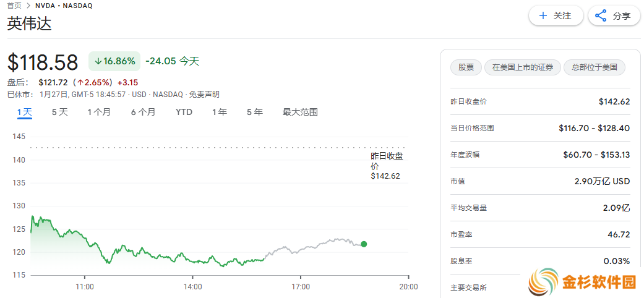Image resolution: width=644 pixels, height=298 pixels.
Task: Click the 0.03% dividend yield value
Action: pos(617,261)
